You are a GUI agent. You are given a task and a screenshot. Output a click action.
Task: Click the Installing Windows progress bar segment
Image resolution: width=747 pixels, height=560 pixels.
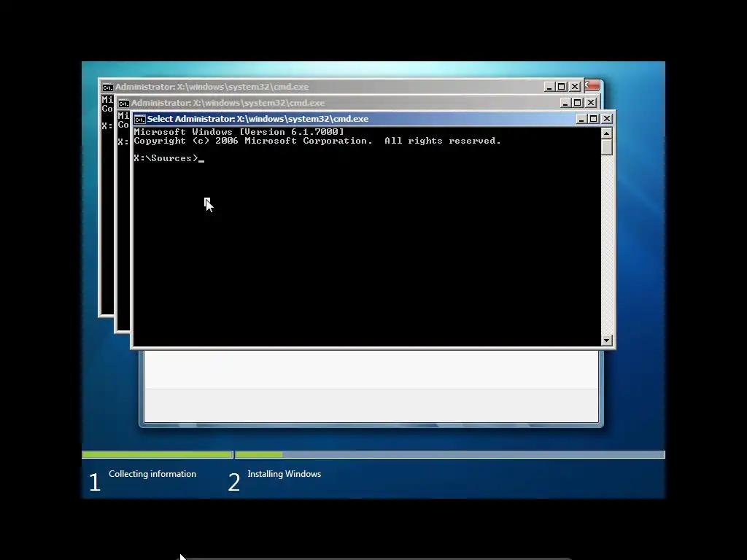click(x=450, y=455)
